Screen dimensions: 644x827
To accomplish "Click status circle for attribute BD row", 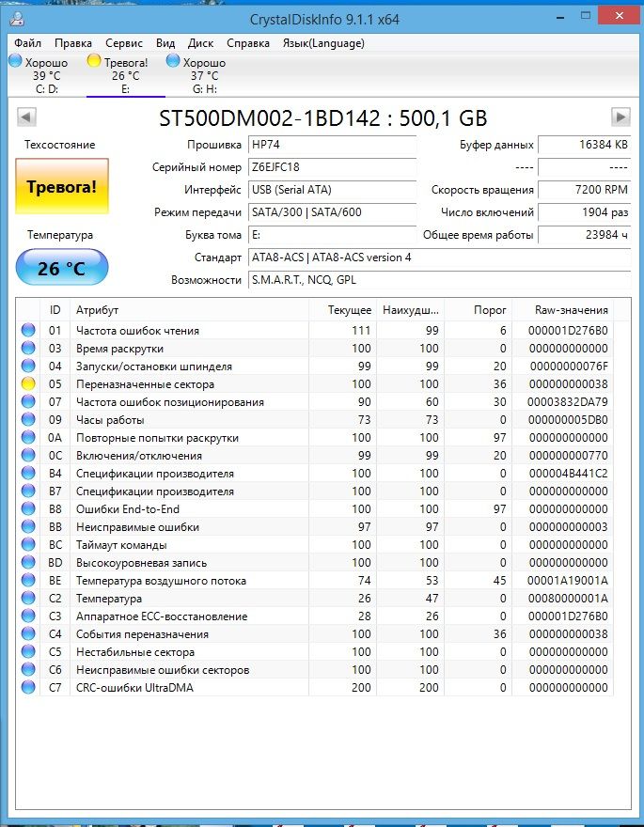I will point(28,563).
